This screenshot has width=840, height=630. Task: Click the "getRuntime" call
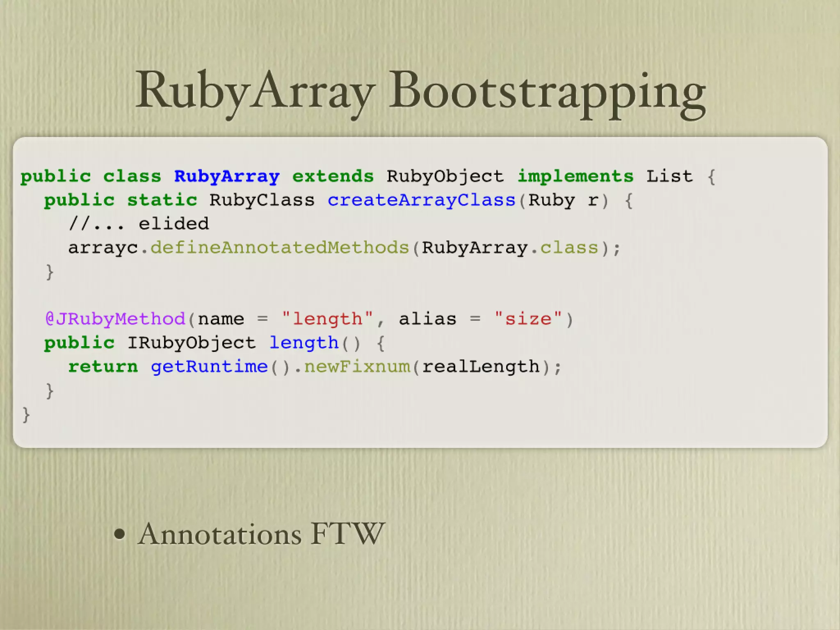209,367
